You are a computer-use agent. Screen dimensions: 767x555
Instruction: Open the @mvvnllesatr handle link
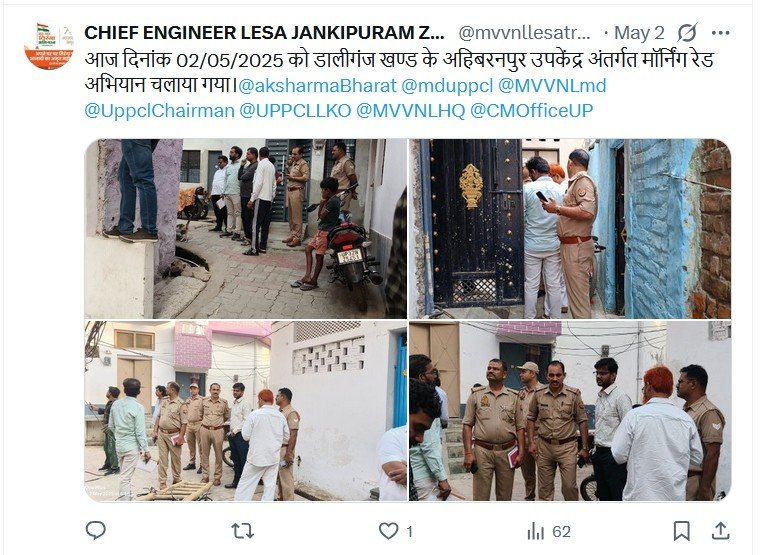click(524, 33)
